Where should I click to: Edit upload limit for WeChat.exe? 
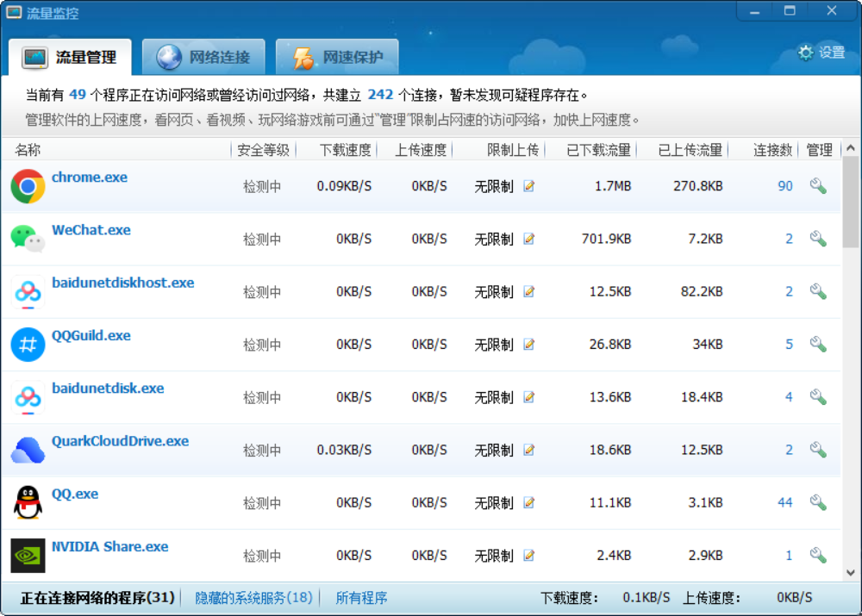[528, 239]
